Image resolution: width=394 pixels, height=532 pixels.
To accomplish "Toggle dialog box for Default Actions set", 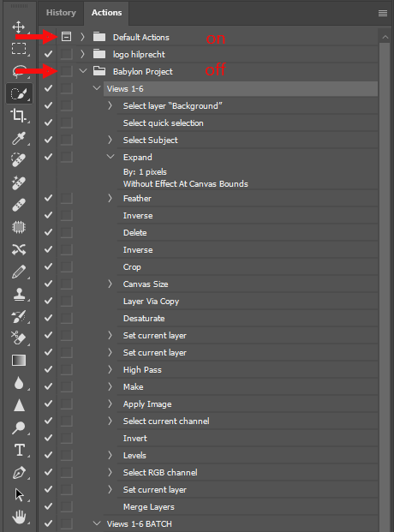I will coord(67,37).
